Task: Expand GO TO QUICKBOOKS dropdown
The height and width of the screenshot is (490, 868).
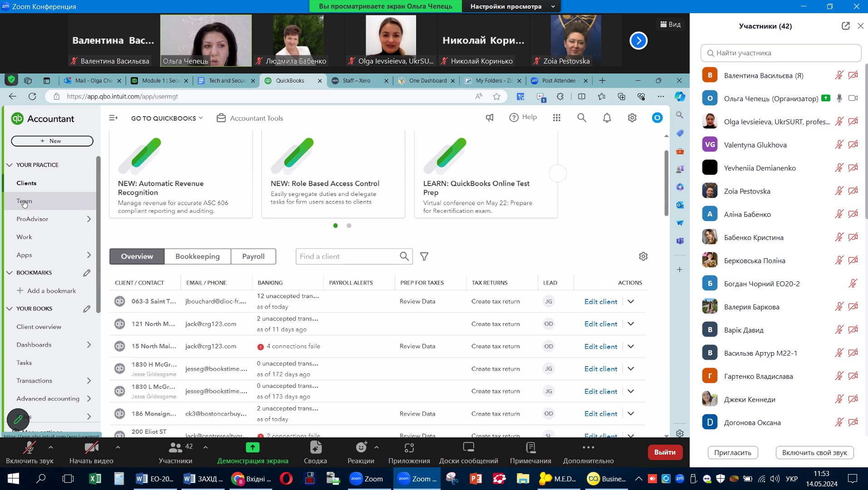Action: coord(167,118)
